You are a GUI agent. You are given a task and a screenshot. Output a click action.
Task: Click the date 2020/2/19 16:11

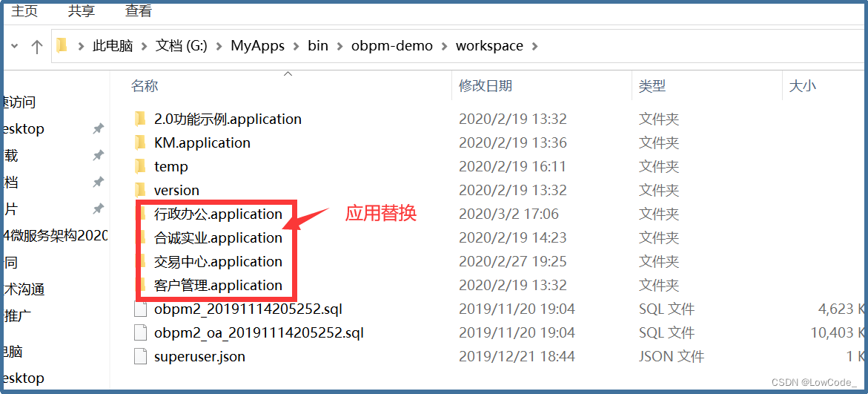pyautogui.click(x=513, y=166)
